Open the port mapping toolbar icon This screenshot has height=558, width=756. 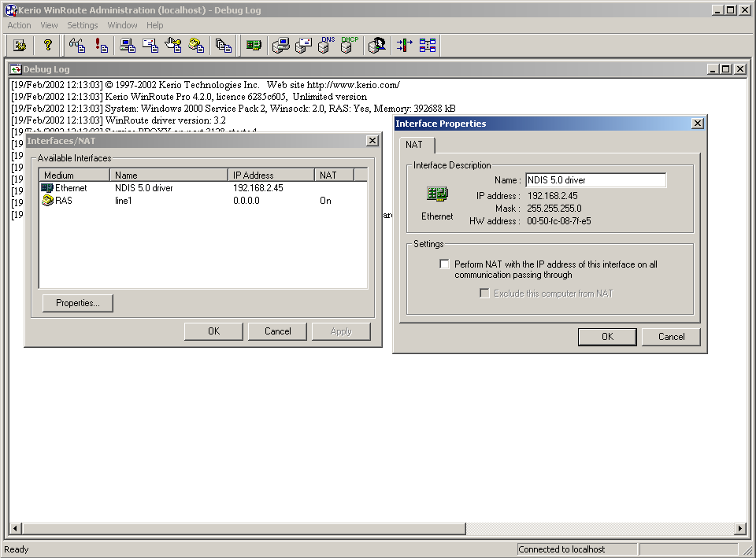coord(427,46)
